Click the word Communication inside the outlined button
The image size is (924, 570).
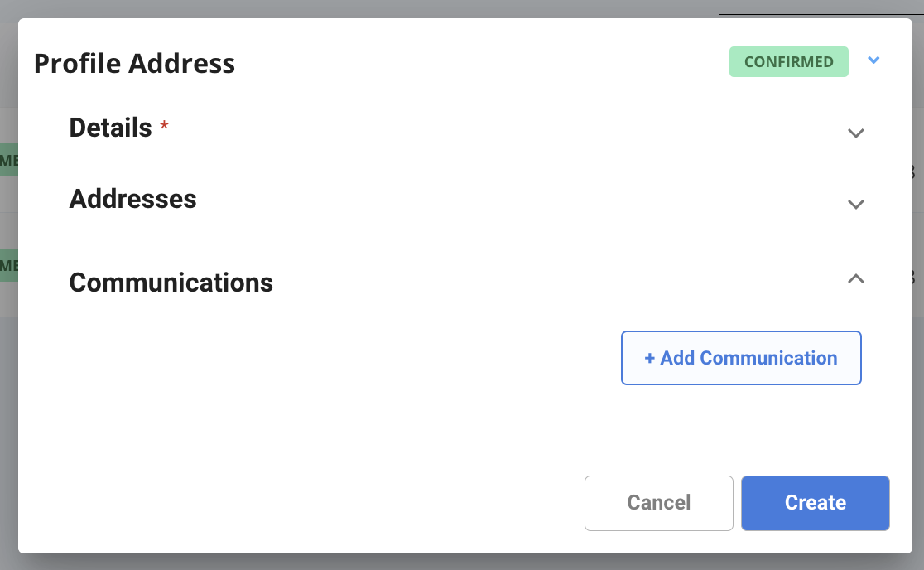(768, 358)
